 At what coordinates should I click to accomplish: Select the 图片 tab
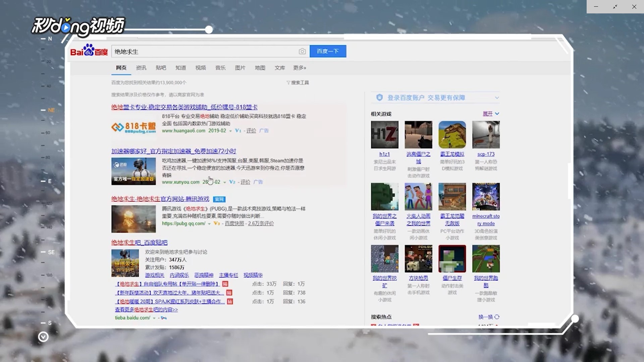pos(240,68)
